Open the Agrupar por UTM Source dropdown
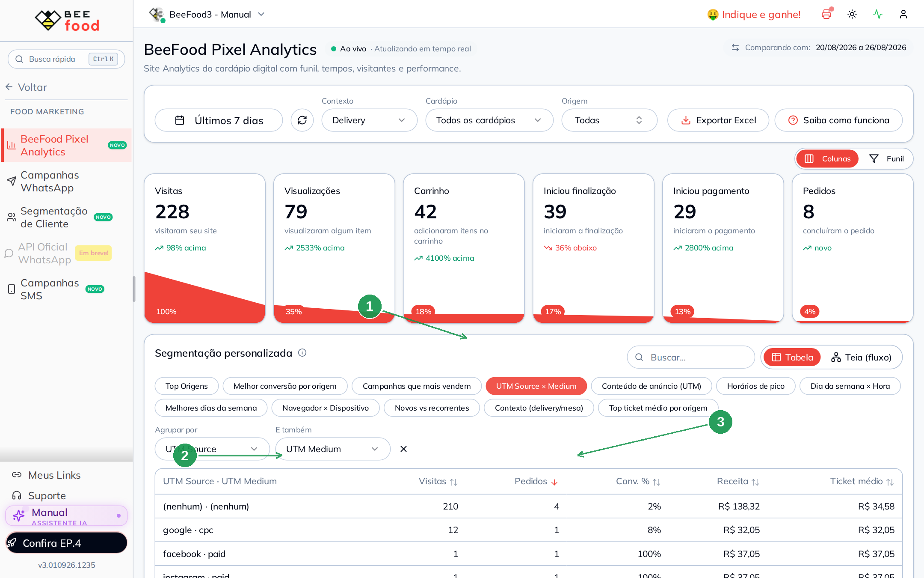Viewport: 924px width, 578px height. (x=212, y=449)
